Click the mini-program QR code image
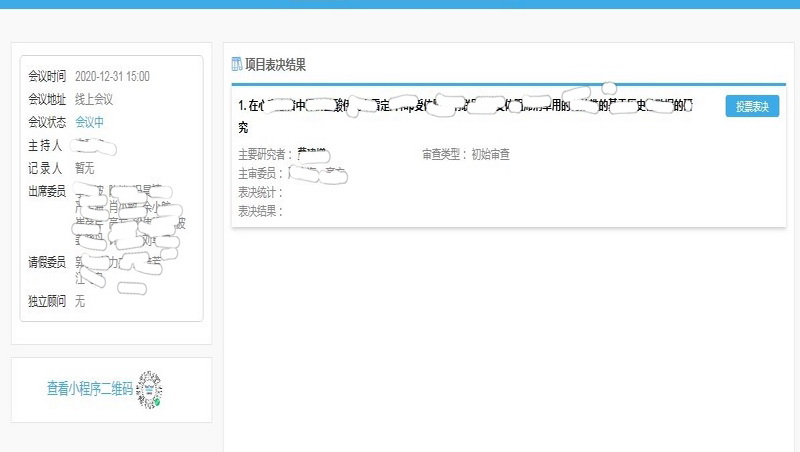The width and height of the screenshot is (800, 452). (149, 389)
